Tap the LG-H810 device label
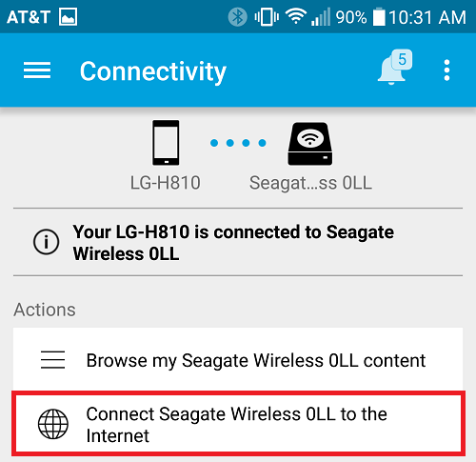Screen dimensions: 476x462 [x=166, y=183]
